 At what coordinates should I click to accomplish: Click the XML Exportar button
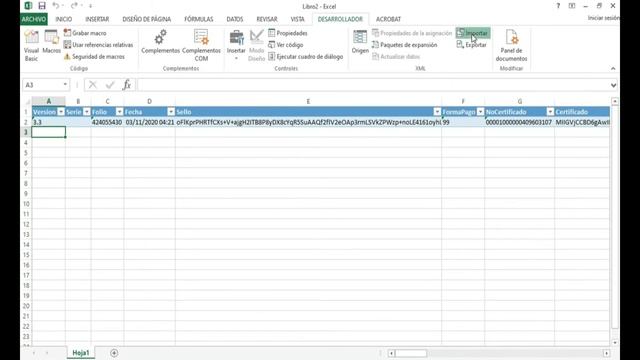pyautogui.click(x=472, y=45)
